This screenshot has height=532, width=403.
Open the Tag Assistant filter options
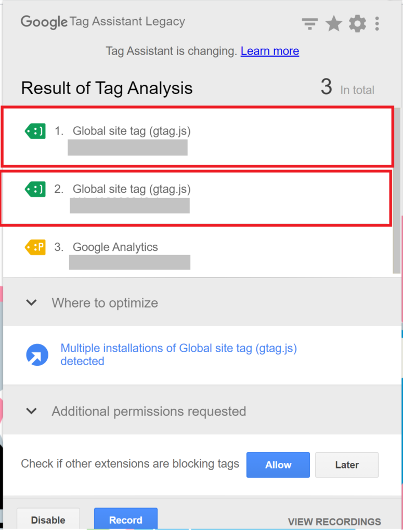tap(309, 23)
